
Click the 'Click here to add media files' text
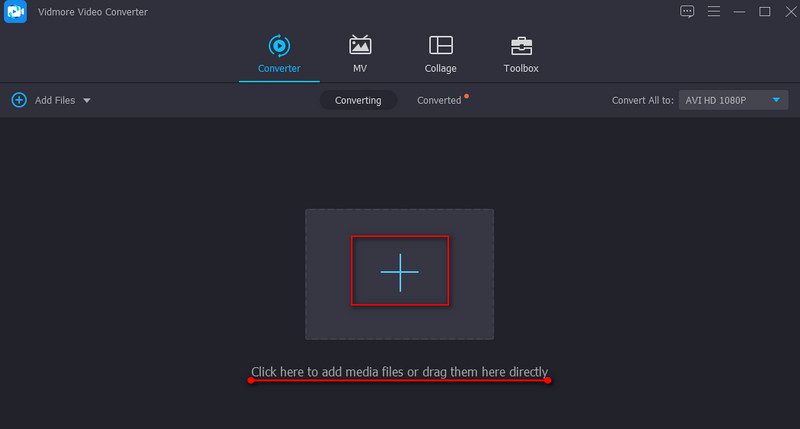pyautogui.click(x=399, y=372)
